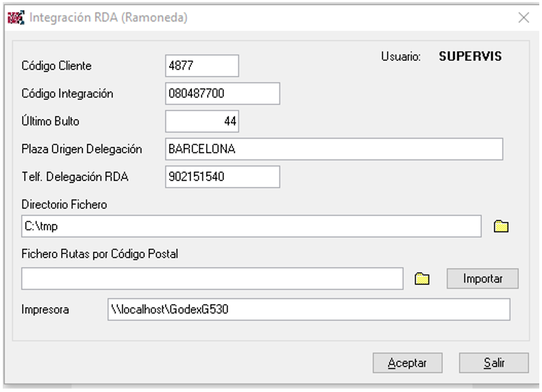Select the Telf. Delegación RDA field
Viewport: 542px width, 392px height.
(222, 177)
